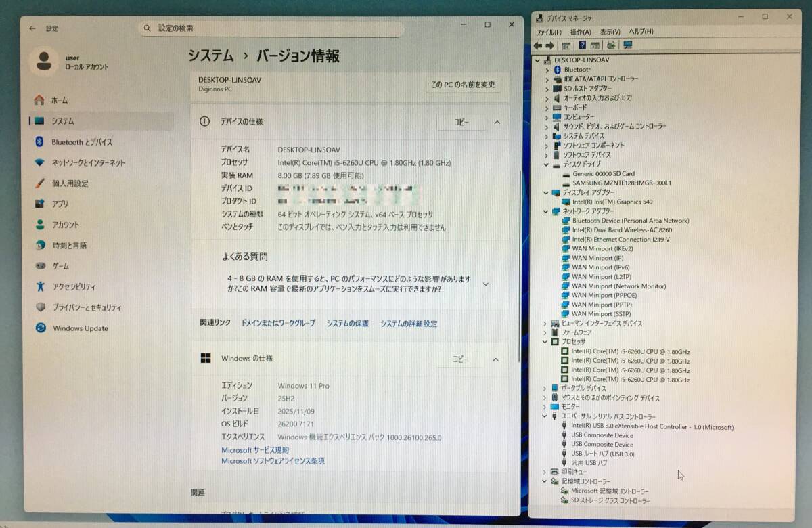Open Microsoft ソフトウェアライセンス条項 link

tap(273, 461)
